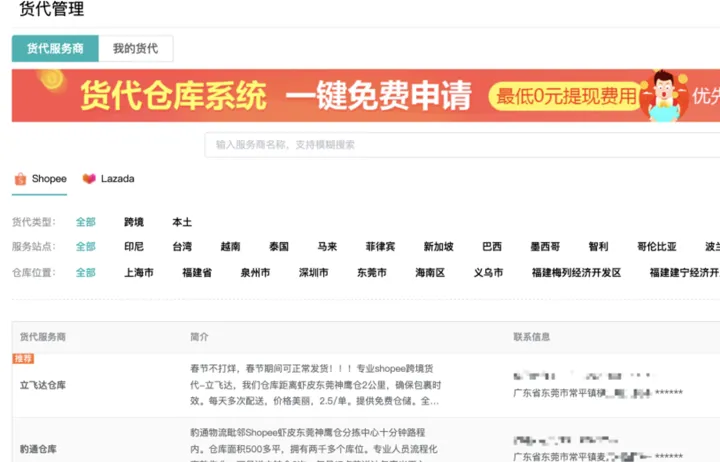Open the 我的货代 tab
This screenshot has height=462, width=720.
click(135, 48)
